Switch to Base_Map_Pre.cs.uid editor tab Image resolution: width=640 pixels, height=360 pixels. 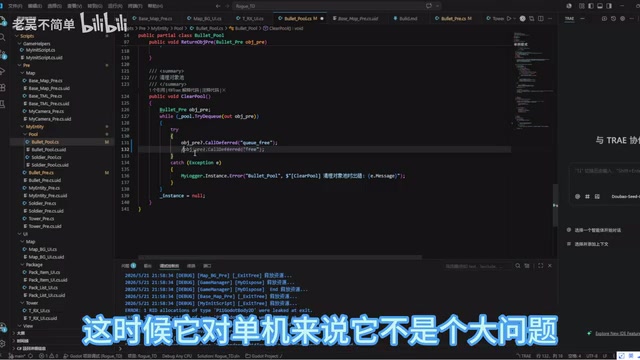[x=357, y=18]
